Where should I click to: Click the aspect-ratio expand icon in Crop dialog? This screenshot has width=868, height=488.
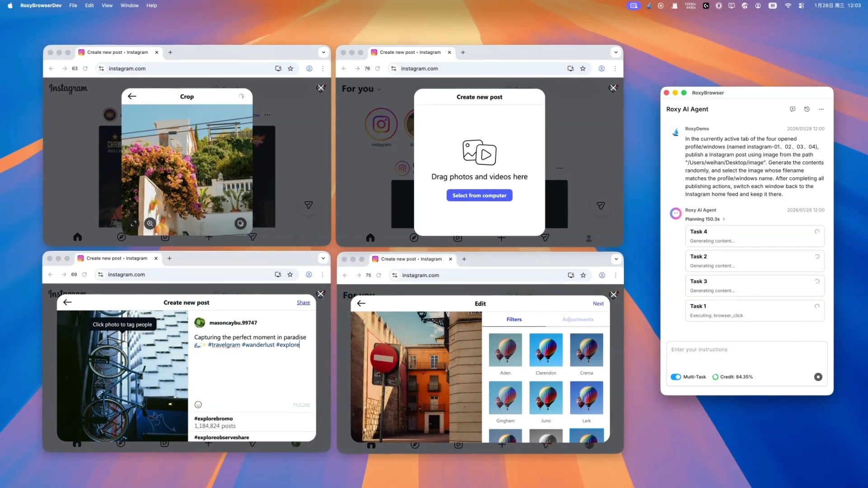133,223
